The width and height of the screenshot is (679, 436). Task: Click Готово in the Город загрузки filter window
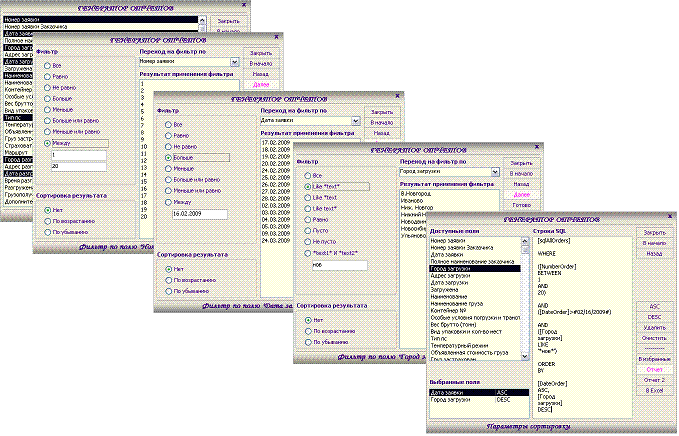(x=521, y=205)
